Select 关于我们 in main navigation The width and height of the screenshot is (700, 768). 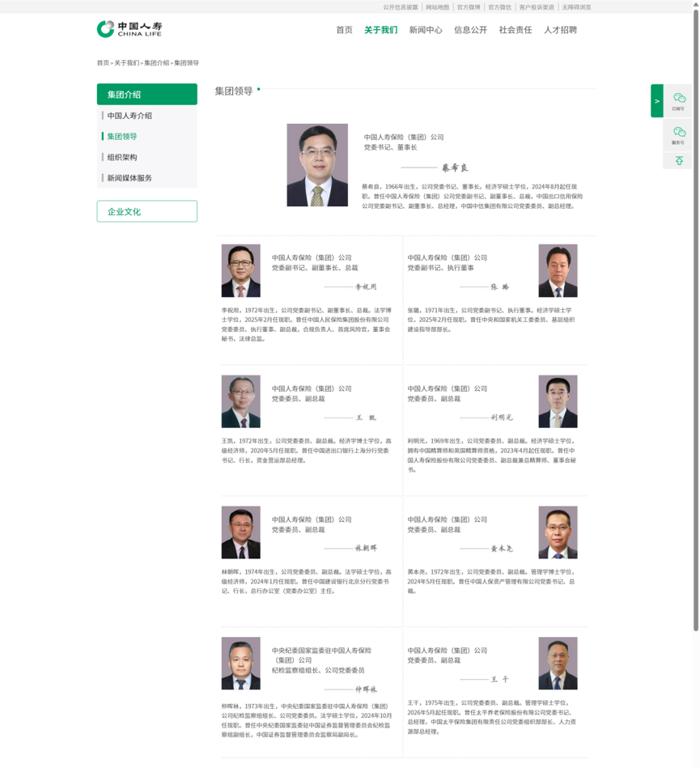tap(380, 30)
